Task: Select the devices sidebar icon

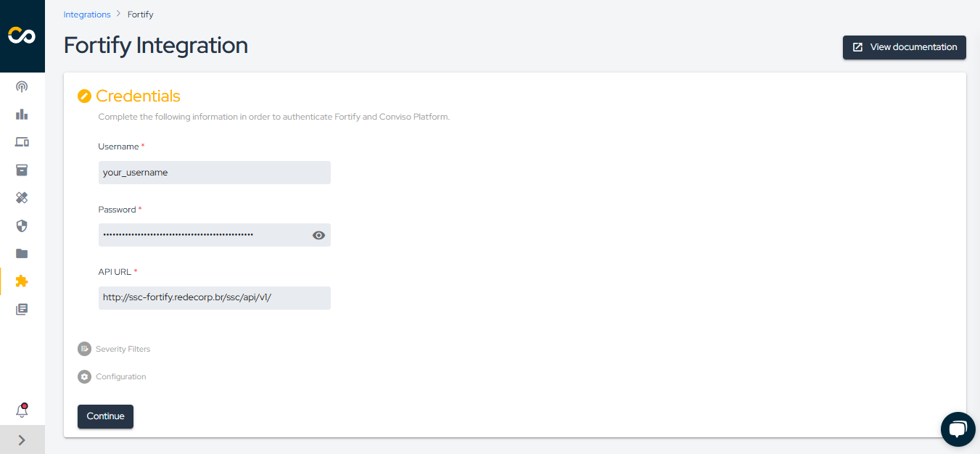Action: 22,142
